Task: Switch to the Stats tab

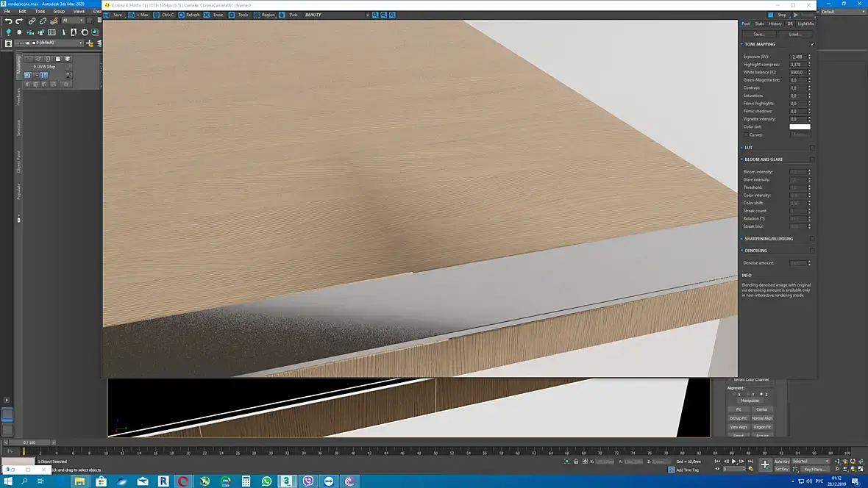Action: pos(759,24)
